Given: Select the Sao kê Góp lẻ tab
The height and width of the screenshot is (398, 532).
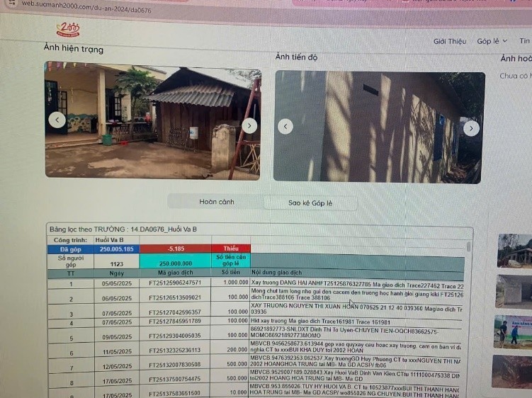Looking at the screenshot, I should click(310, 203).
